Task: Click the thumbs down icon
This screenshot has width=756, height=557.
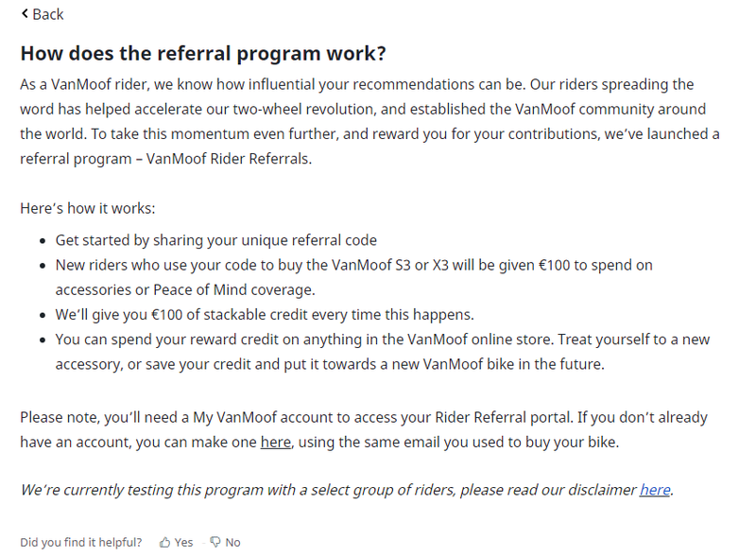Action: (215, 543)
